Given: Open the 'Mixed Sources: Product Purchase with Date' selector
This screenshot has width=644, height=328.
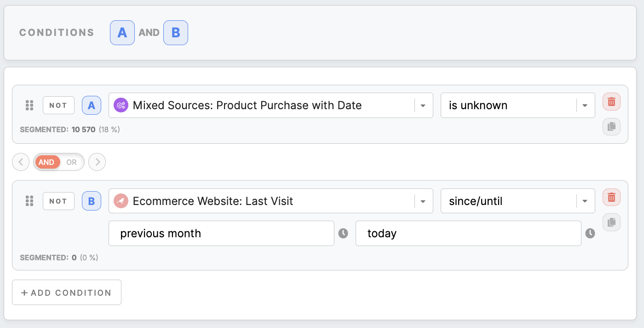Looking at the screenshot, I should point(271,105).
